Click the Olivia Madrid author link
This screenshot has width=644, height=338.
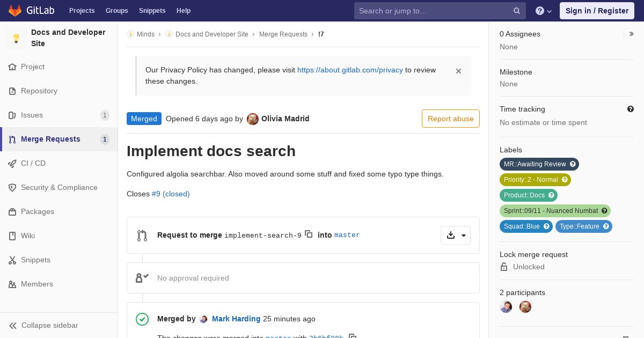pos(286,119)
